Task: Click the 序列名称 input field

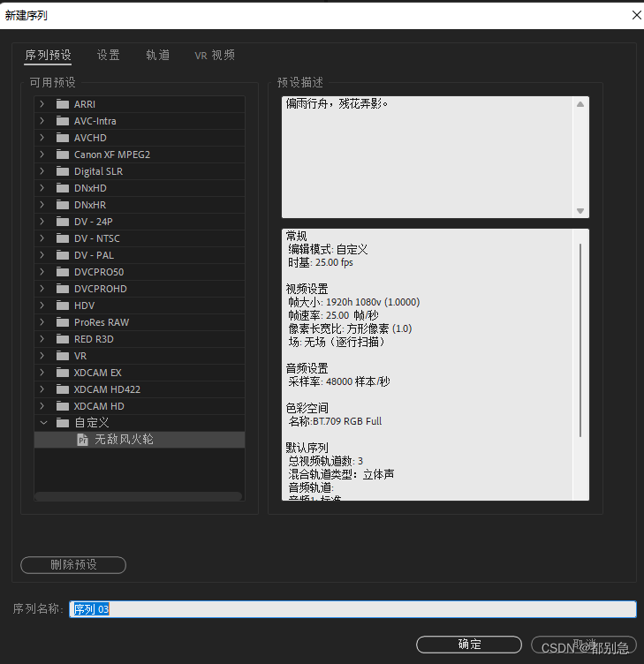Action: [x=352, y=609]
